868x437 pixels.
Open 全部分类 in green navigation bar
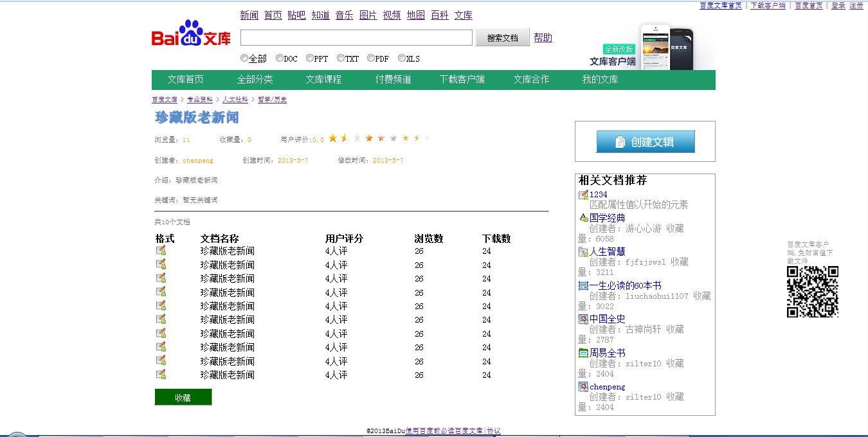point(255,80)
